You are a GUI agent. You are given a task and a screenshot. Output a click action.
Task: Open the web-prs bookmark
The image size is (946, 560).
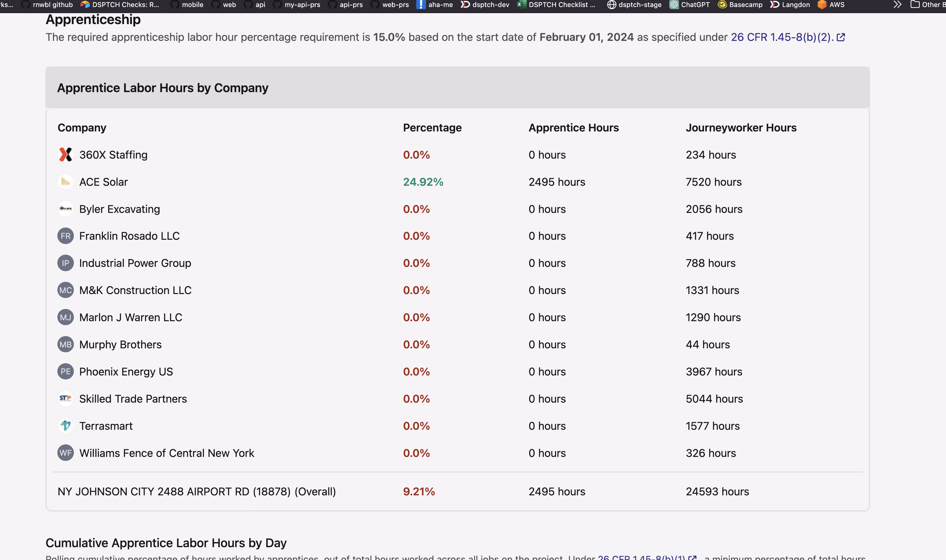[390, 5]
